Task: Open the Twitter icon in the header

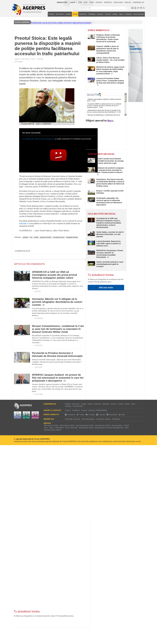Action: coord(138,8)
